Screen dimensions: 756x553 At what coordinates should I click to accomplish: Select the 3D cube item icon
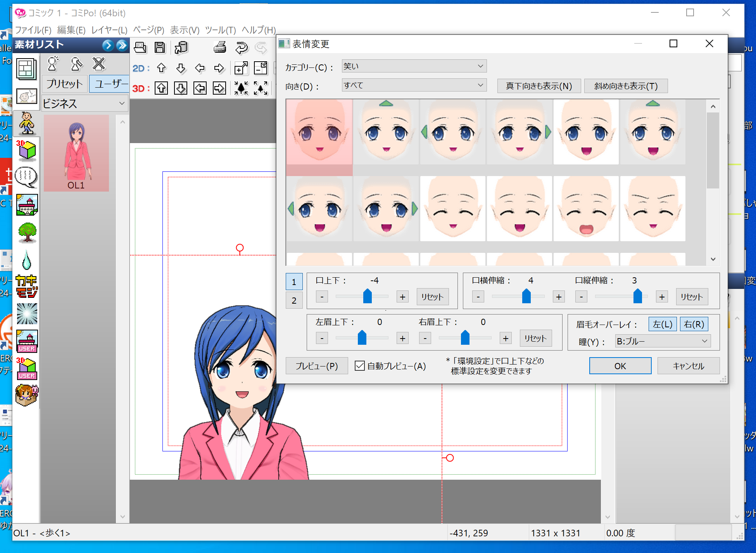(26, 150)
